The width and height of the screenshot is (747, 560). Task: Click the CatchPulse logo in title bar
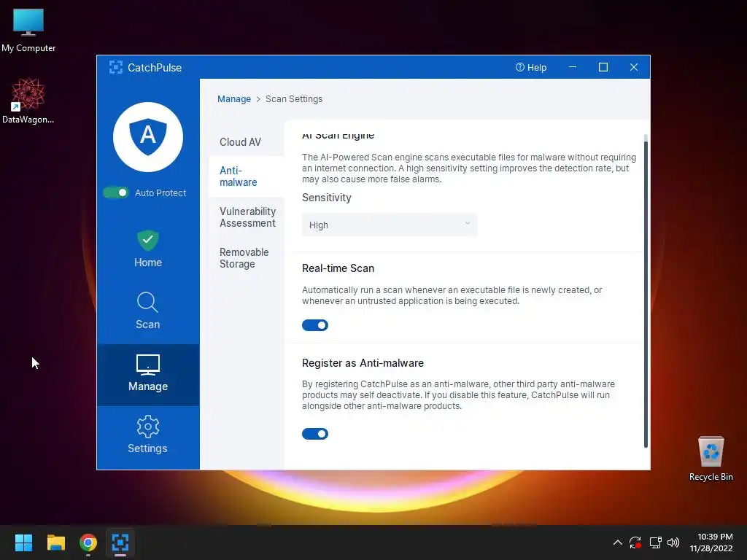coord(116,67)
